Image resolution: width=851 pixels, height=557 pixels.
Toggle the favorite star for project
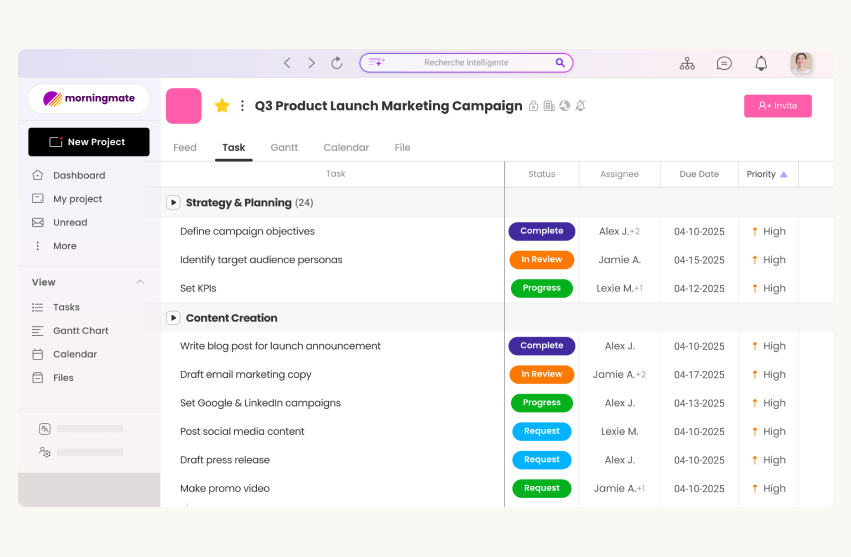point(222,106)
